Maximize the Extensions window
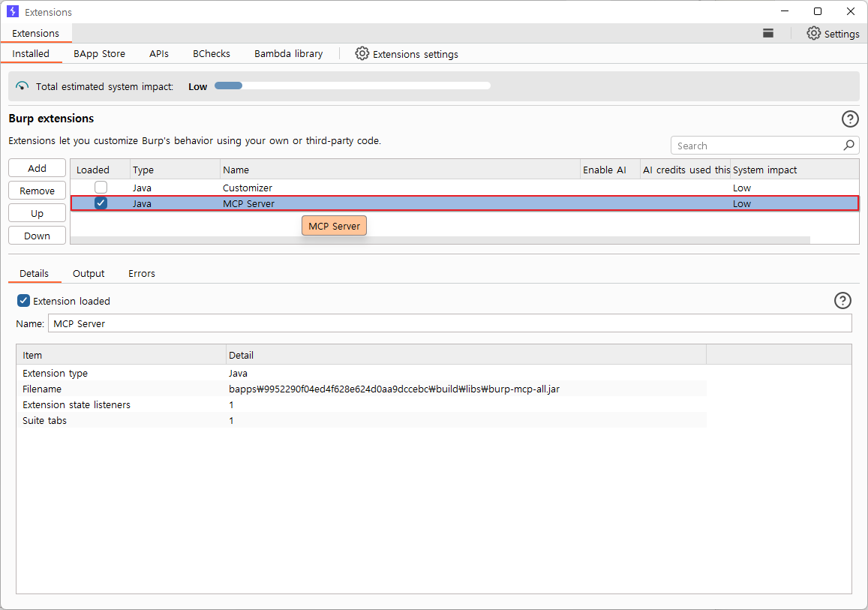 (818, 11)
